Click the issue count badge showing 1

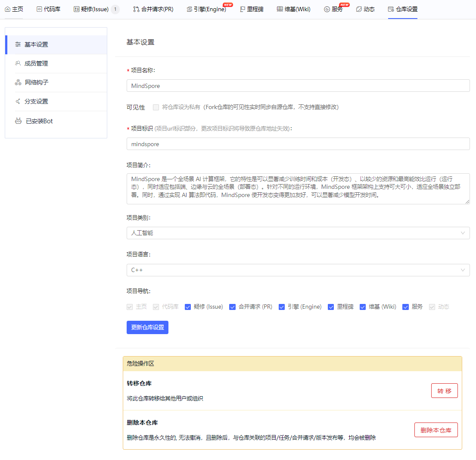[x=115, y=9]
